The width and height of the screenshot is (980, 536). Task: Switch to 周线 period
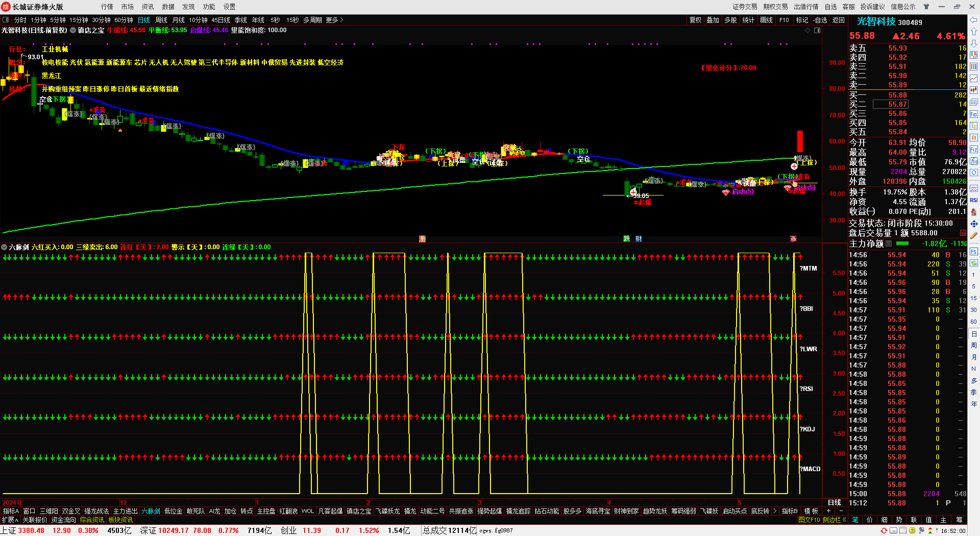(161, 20)
